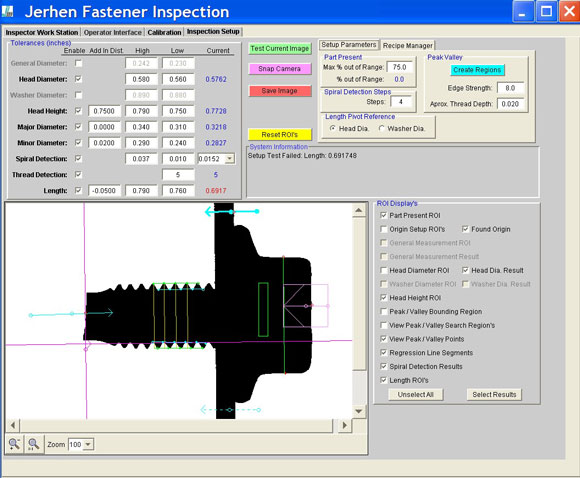Image resolution: width=580 pixels, height=478 pixels.
Task: Expand the Spiral Detection current value dropdown
Action: tap(230, 159)
